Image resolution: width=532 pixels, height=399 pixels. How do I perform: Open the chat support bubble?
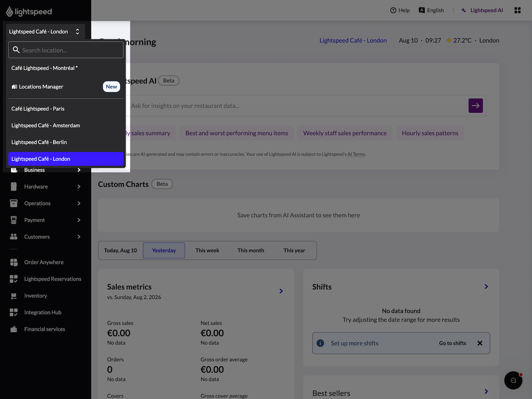(513, 380)
